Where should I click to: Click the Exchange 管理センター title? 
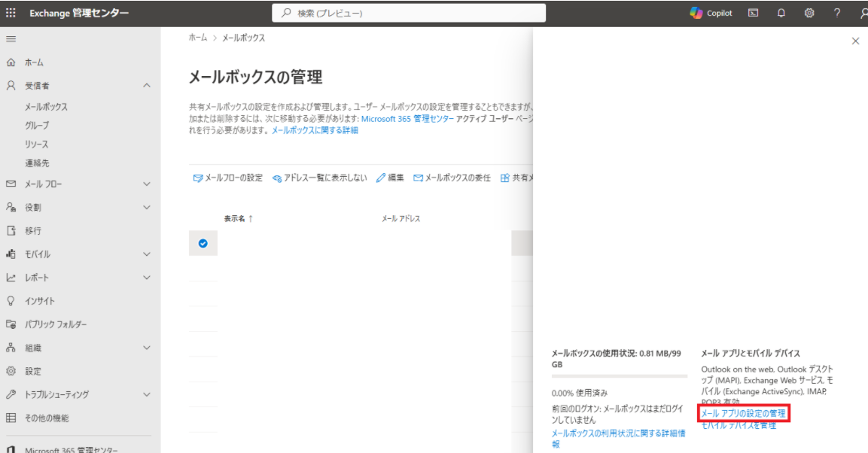click(79, 13)
